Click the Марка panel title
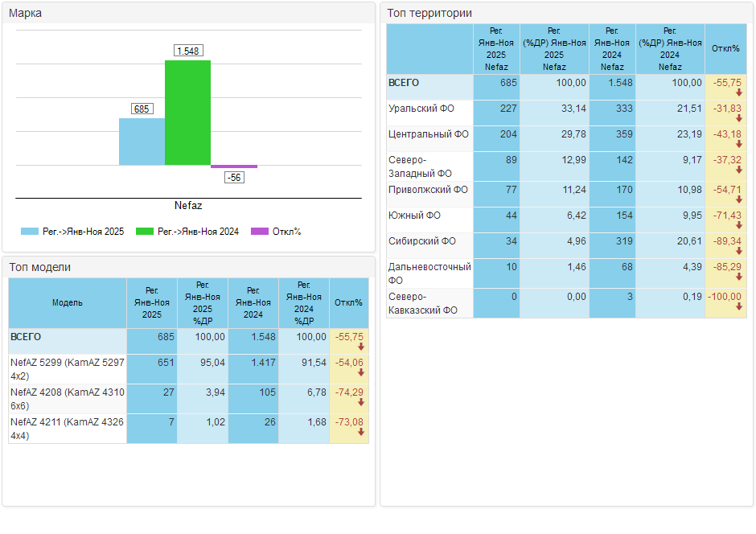Viewport: 756px width, 534px height. (25, 13)
